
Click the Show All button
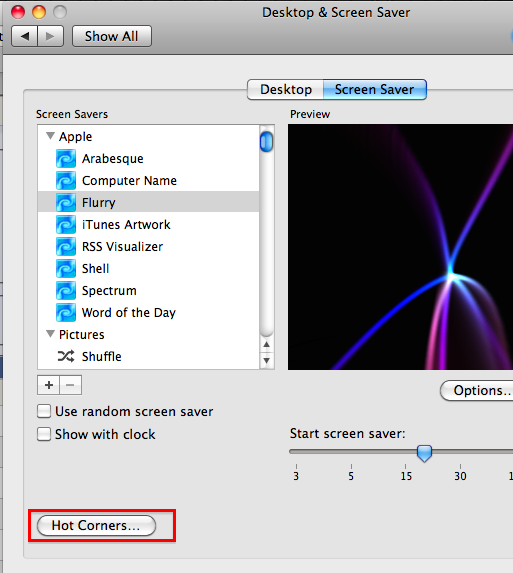click(x=112, y=36)
